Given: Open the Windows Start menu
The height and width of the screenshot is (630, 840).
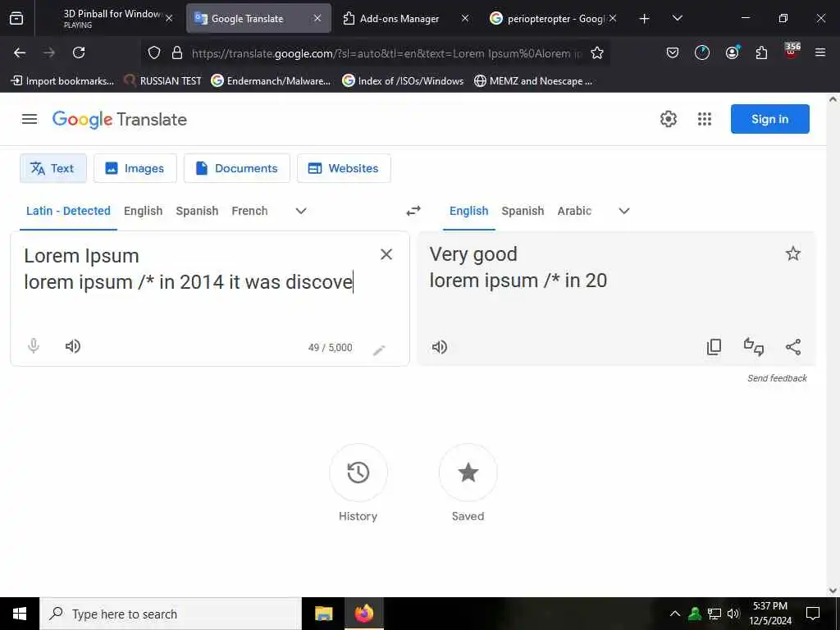Looking at the screenshot, I should (x=20, y=614).
